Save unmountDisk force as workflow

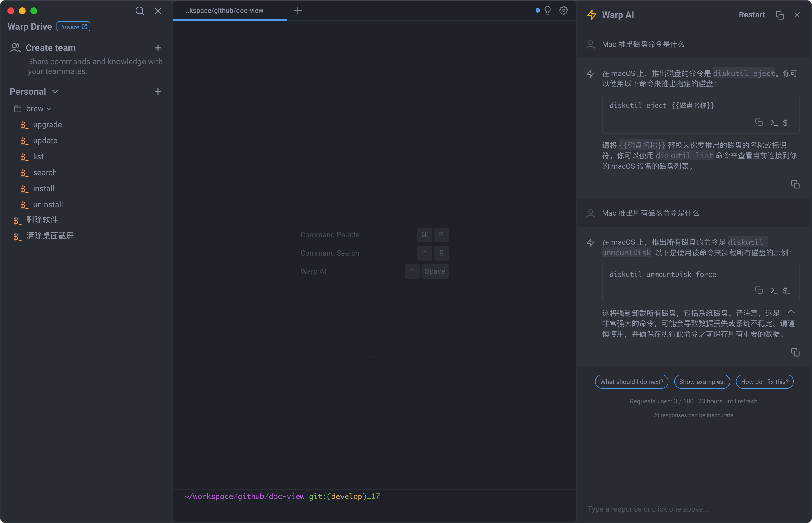pos(787,291)
